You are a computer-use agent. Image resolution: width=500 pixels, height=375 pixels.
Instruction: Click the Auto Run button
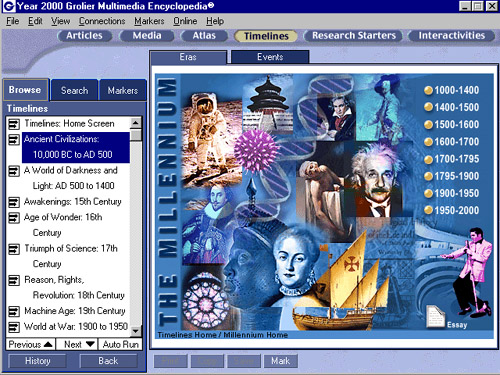[x=120, y=344]
